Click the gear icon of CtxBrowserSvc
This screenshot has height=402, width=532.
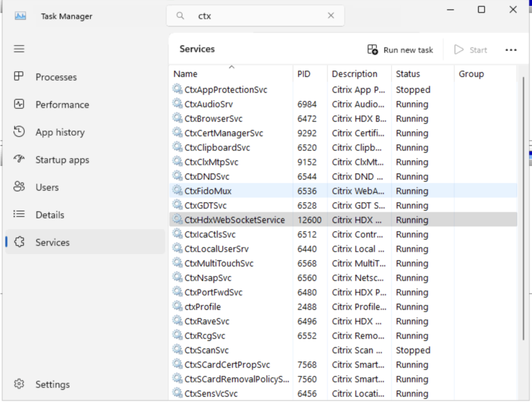(177, 118)
